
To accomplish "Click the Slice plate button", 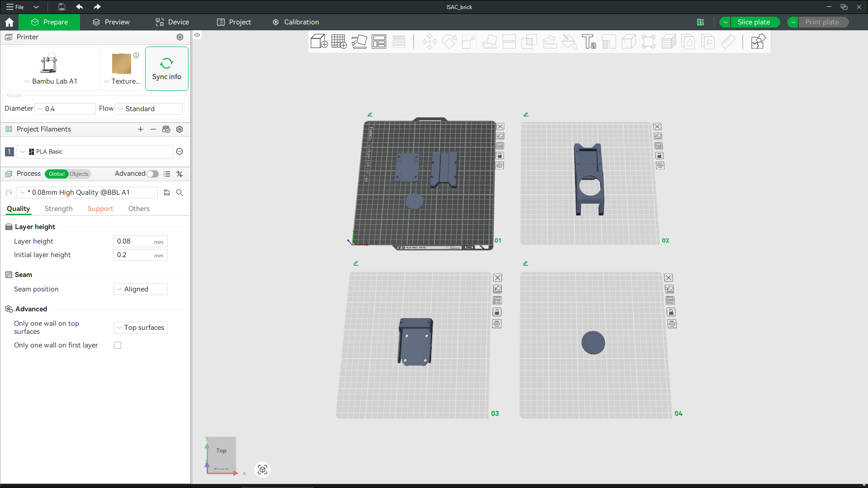I will pos(754,22).
